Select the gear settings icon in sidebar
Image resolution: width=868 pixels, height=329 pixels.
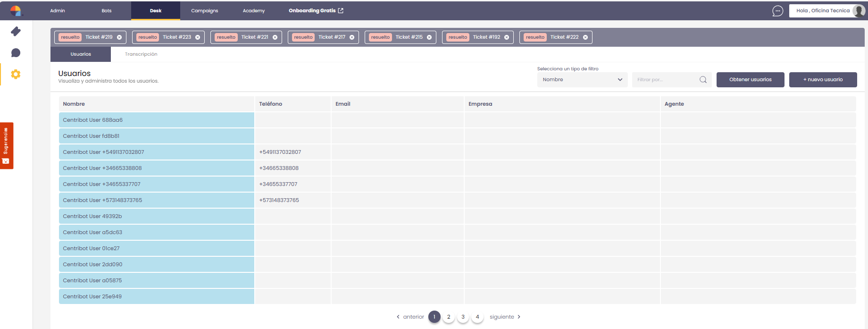pyautogui.click(x=16, y=74)
